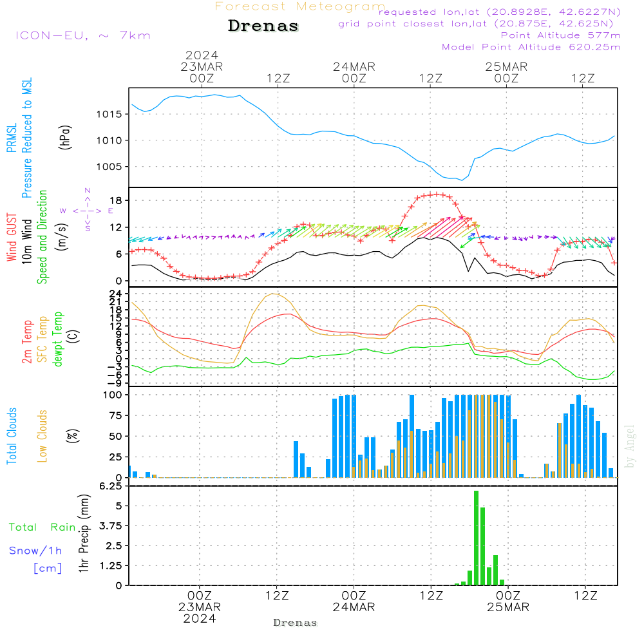Click the 1010 hPa tick label
This screenshot has width=644, height=644.
tap(109, 140)
